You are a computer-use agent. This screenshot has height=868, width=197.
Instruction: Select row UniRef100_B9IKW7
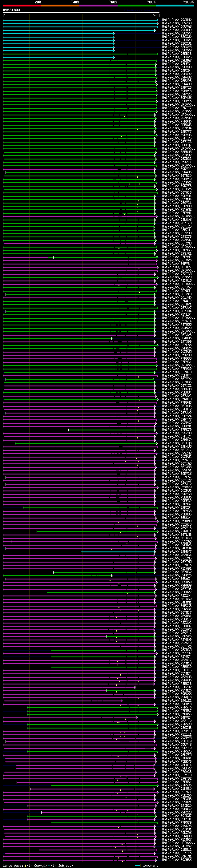(x=177, y=815)
